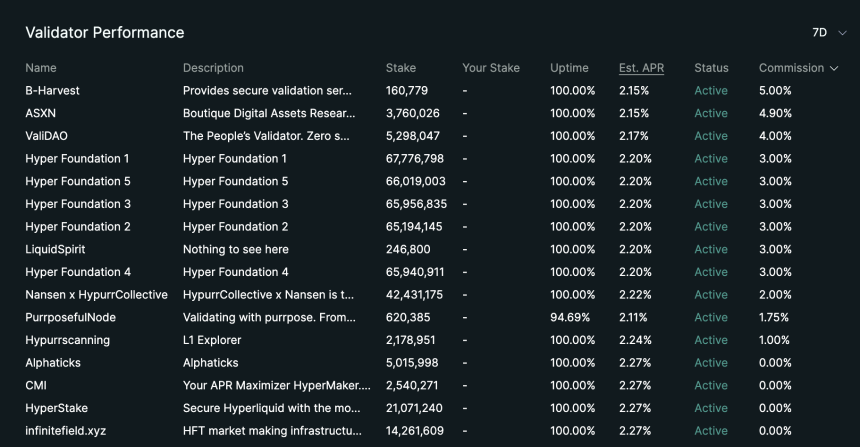Click the chevron next to 7D
860x447 pixels.
842,33
